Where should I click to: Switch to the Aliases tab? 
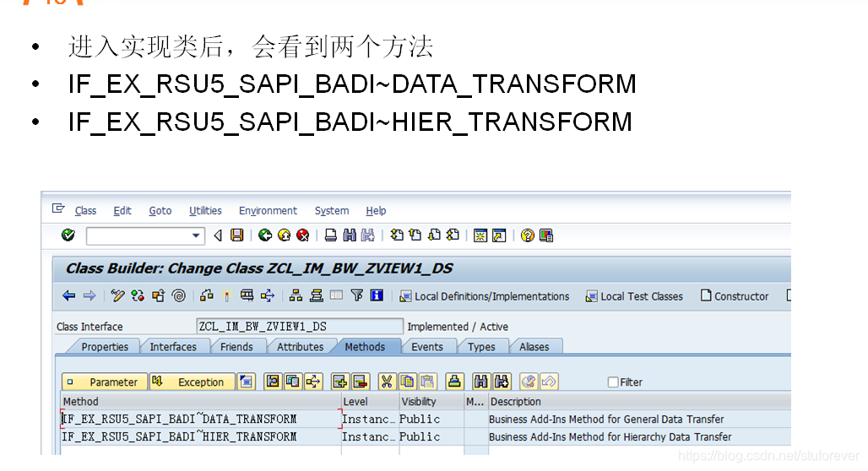(534, 347)
